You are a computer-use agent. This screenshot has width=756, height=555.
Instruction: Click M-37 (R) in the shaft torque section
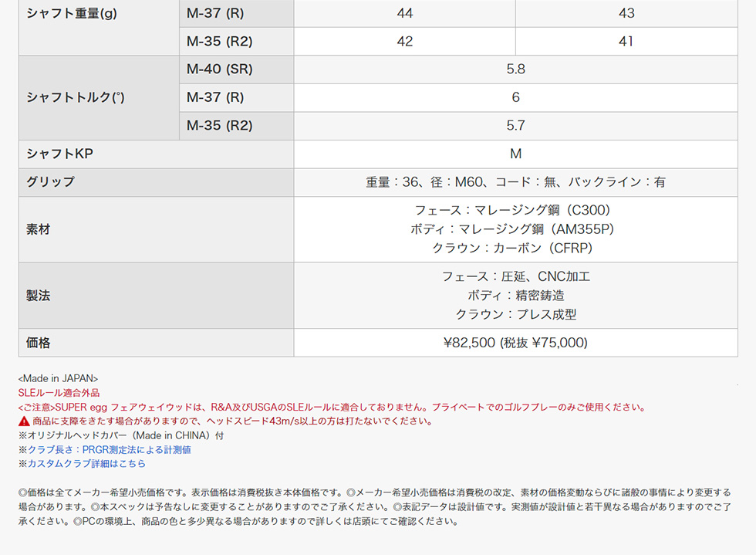click(x=215, y=97)
